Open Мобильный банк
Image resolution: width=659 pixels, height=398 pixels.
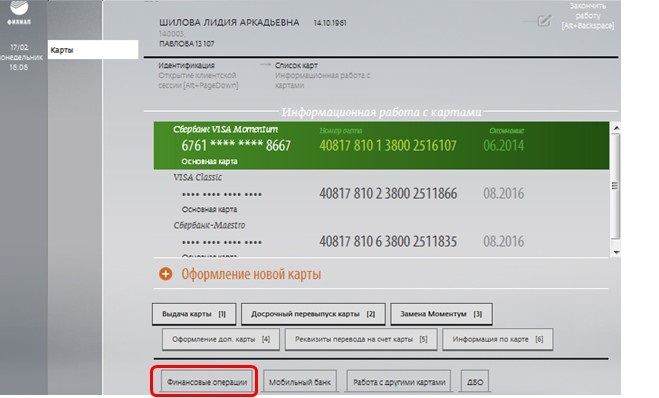pyautogui.click(x=300, y=382)
